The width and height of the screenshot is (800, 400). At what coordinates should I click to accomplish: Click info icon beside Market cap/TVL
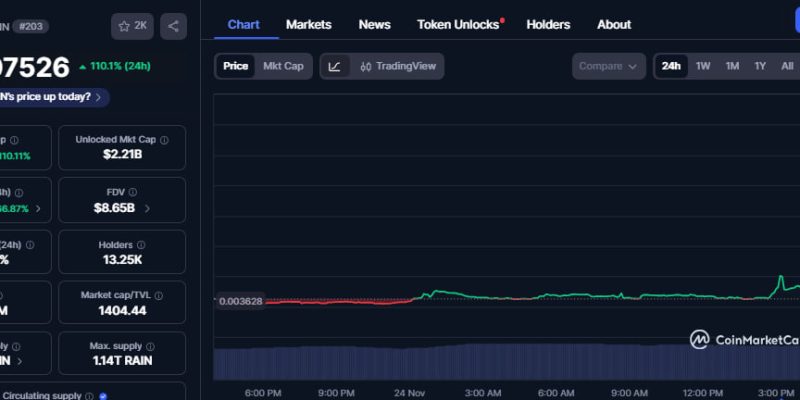point(159,296)
